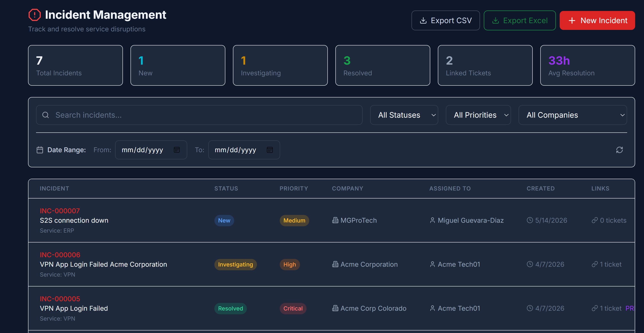This screenshot has height=333, width=644.
Task: Click the Date Range calendar icon
Action: 40,150
